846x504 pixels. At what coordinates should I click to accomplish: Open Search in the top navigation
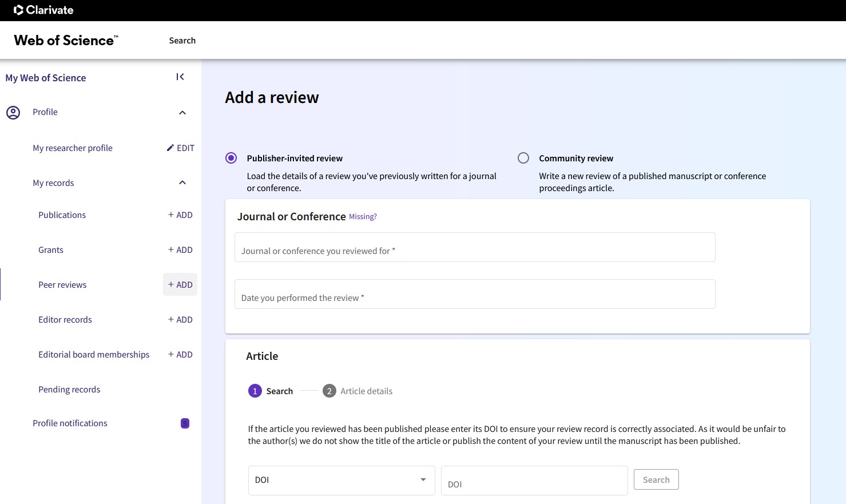(182, 41)
